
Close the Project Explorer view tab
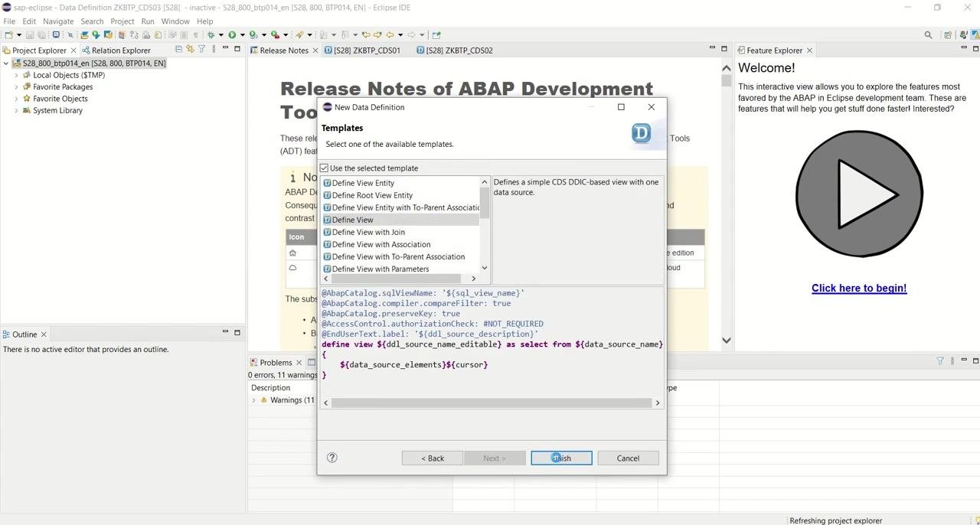pyautogui.click(x=73, y=51)
